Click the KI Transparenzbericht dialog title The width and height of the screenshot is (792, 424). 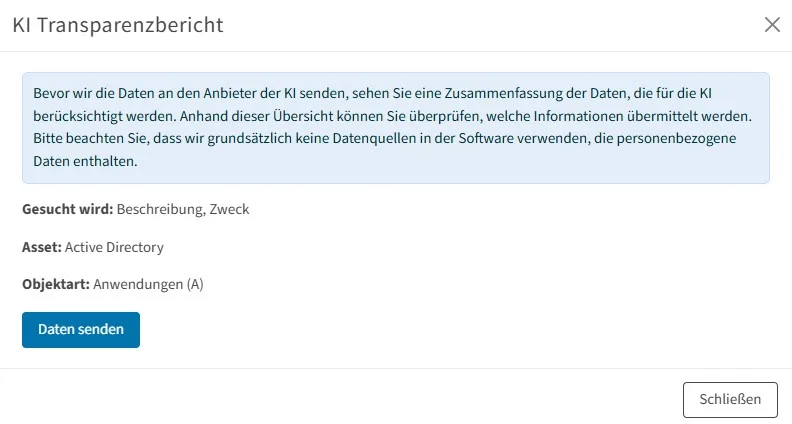117,25
